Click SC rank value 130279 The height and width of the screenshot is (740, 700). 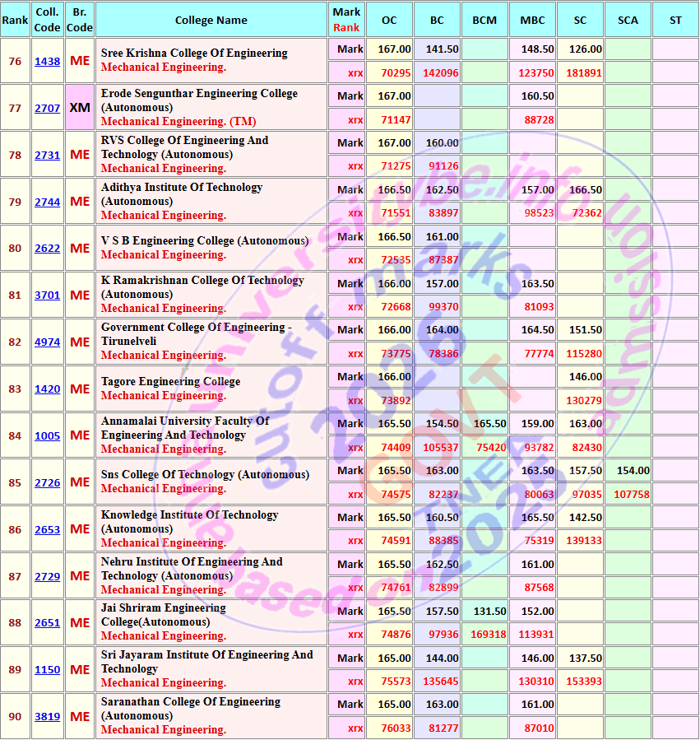click(583, 401)
